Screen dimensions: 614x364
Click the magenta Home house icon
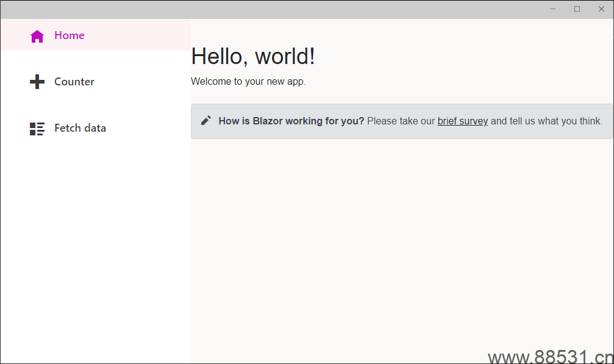tap(37, 36)
